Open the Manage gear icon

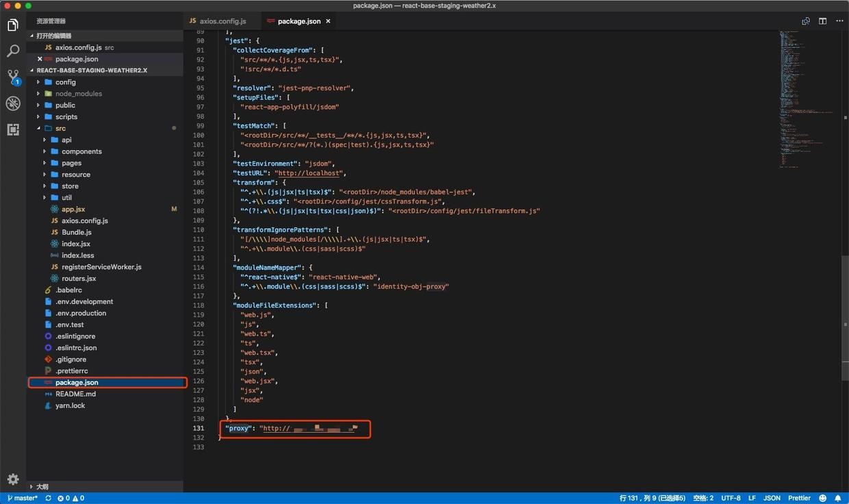pos(12,479)
